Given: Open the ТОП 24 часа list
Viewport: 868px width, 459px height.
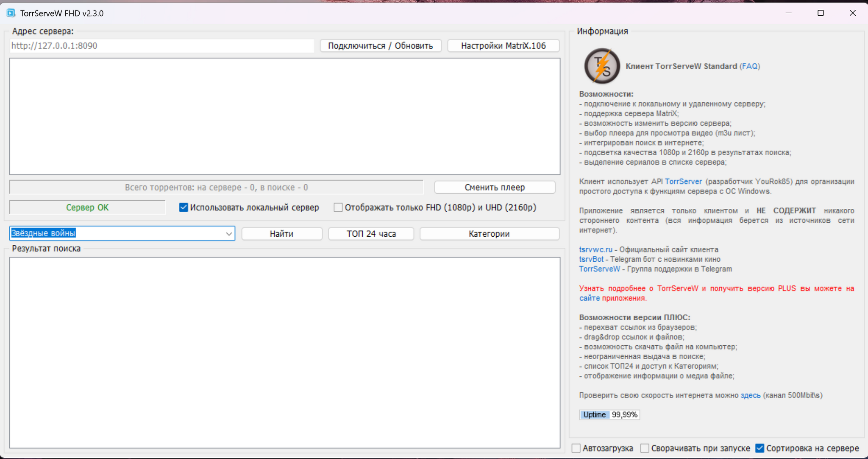Looking at the screenshot, I should coord(371,234).
